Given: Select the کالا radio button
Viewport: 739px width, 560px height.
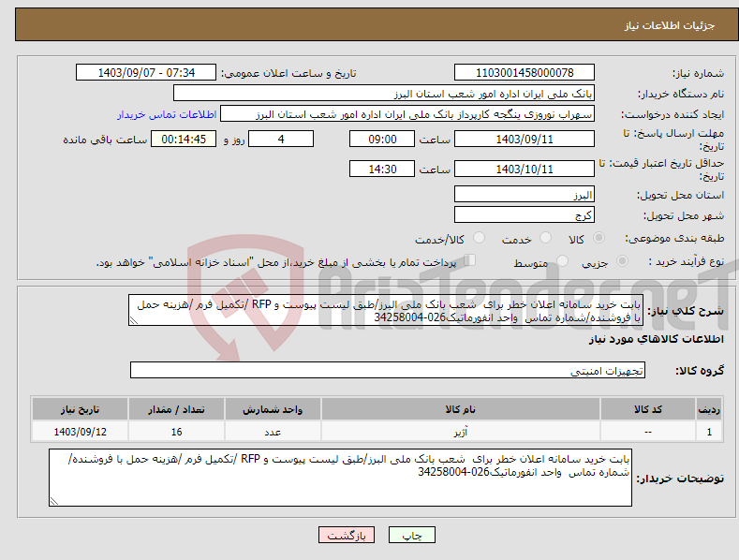Looking at the screenshot, I should tap(599, 238).
